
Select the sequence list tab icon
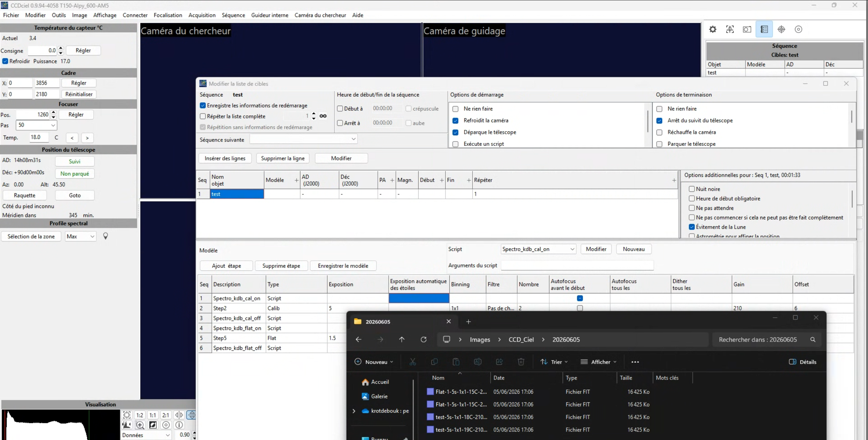coord(764,29)
